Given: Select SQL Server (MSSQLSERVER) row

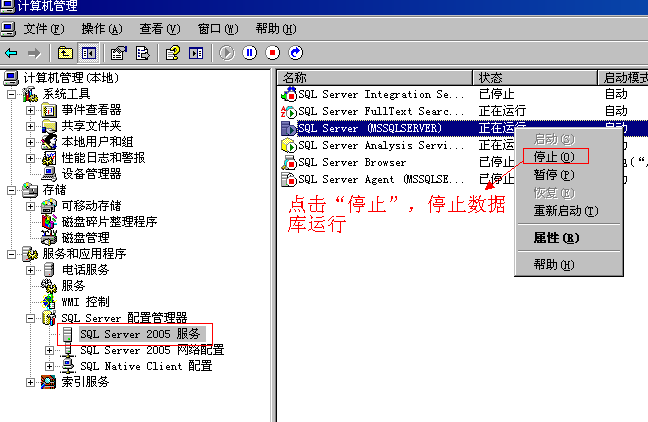Looking at the screenshot, I should (x=462, y=128).
